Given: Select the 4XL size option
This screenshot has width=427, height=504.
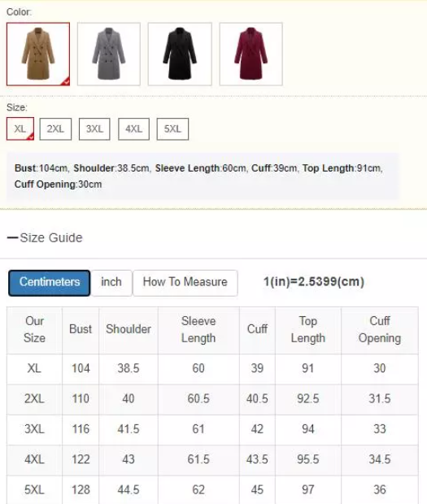Looking at the screenshot, I should pos(133,129).
